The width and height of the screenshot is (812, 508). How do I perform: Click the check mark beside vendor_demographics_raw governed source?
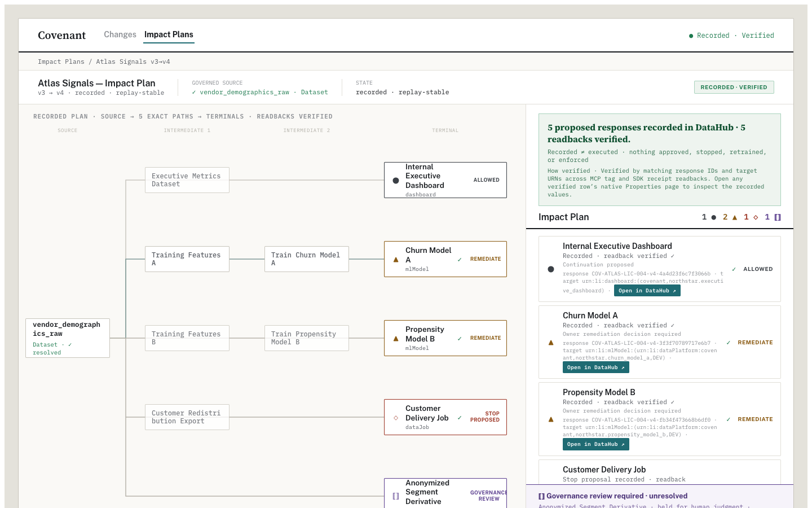(x=194, y=92)
